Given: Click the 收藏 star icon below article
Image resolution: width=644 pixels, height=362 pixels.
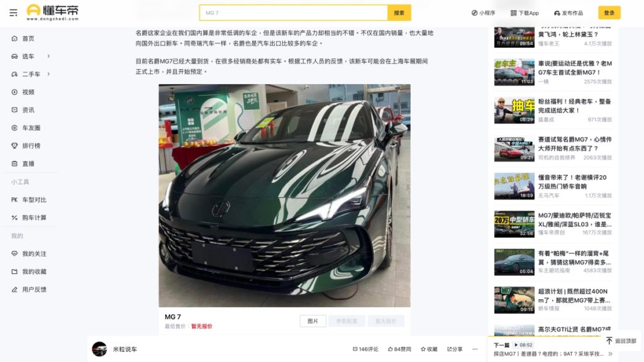Looking at the screenshot, I should 429,349.
